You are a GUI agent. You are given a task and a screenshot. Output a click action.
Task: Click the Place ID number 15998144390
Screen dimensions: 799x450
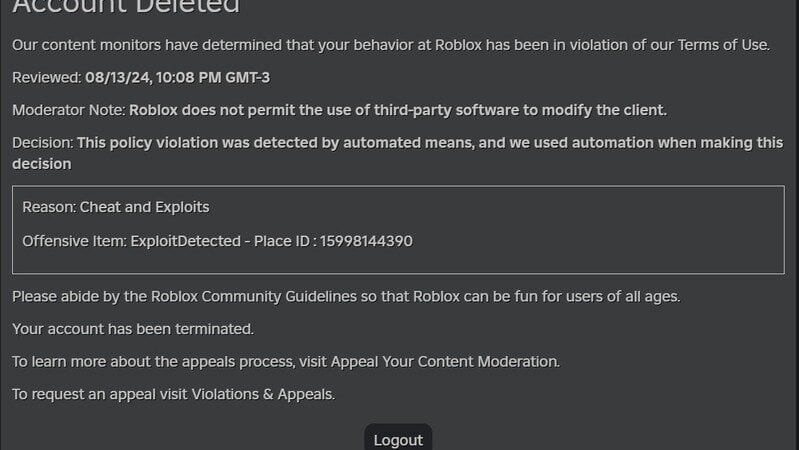point(366,241)
